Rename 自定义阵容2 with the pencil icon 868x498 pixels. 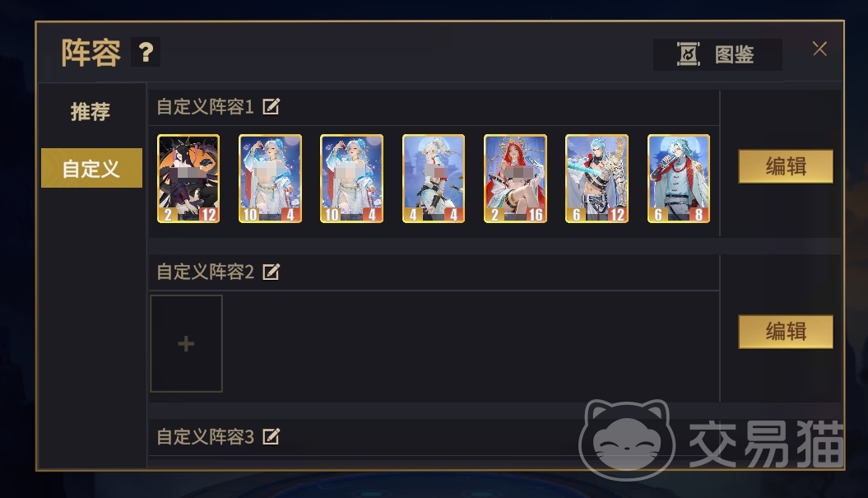click(272, 272)
